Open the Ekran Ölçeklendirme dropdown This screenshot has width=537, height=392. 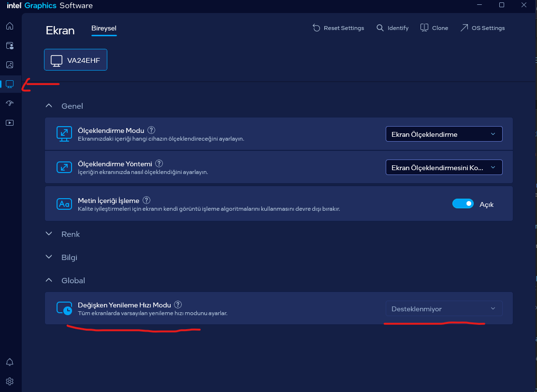click(x=444, y=134)
